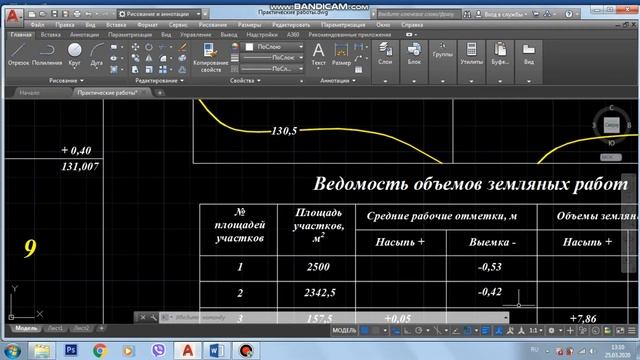
Task: Open the Сервис menu
Action: (x=178, y=25)
